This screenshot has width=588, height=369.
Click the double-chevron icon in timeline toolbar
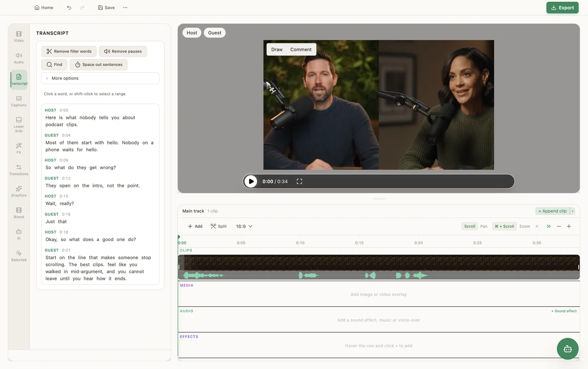tap(549, 226)
